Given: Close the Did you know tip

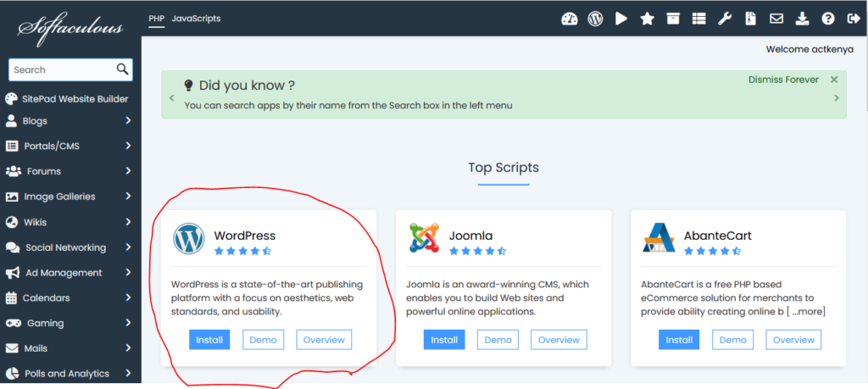Looking at the screenshot, I should click(x=834, y=80).
